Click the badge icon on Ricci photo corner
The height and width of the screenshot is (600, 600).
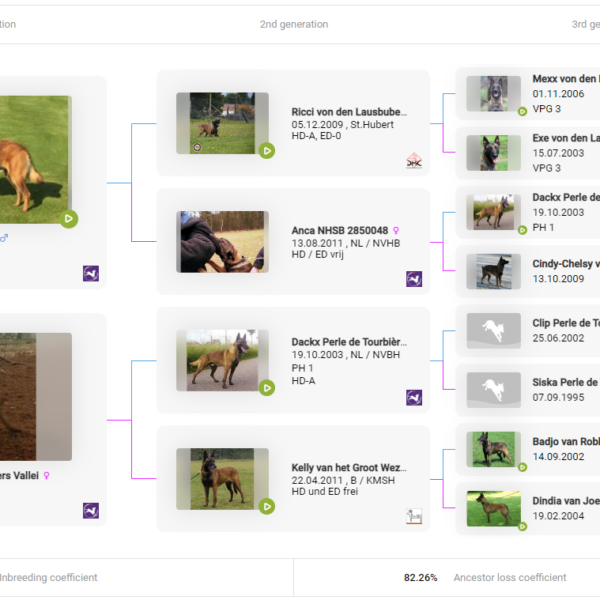click(x=197, y=147)
